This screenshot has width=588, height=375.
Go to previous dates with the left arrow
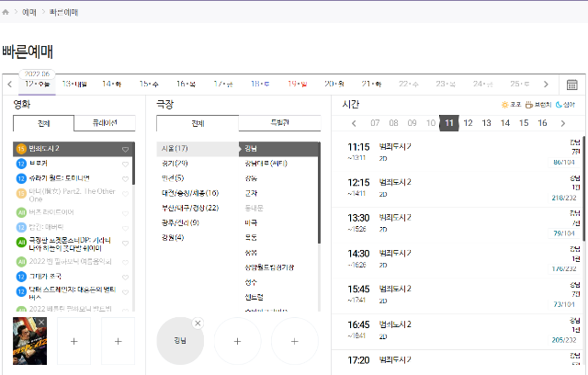(10, 85)
